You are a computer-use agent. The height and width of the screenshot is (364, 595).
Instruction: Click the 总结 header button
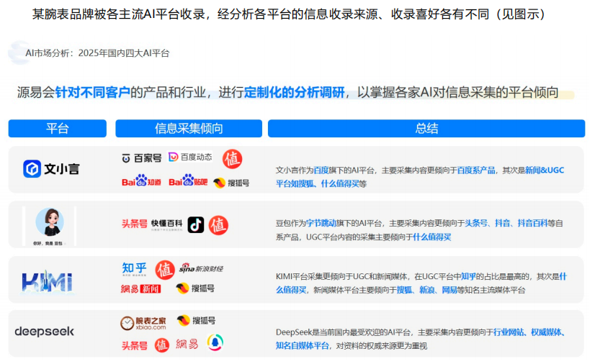point(426,128)
